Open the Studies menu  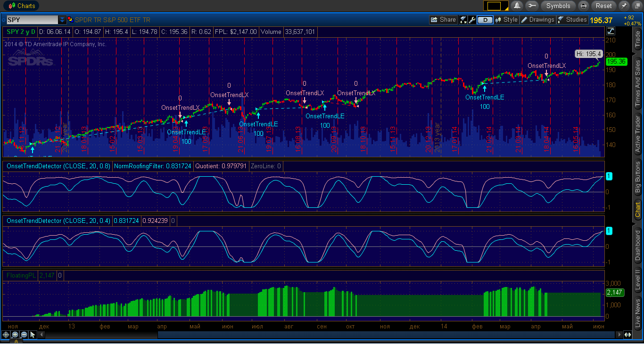(572, 20)
